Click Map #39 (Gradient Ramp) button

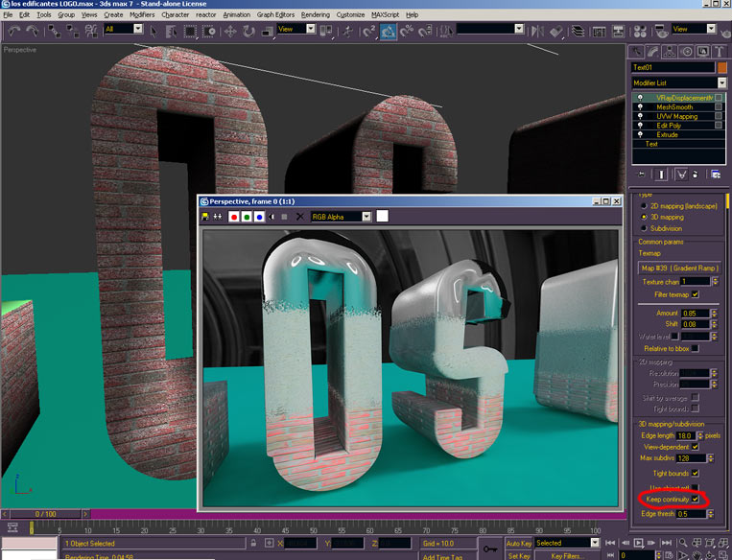pyautogui.click(x=679, y=268)
